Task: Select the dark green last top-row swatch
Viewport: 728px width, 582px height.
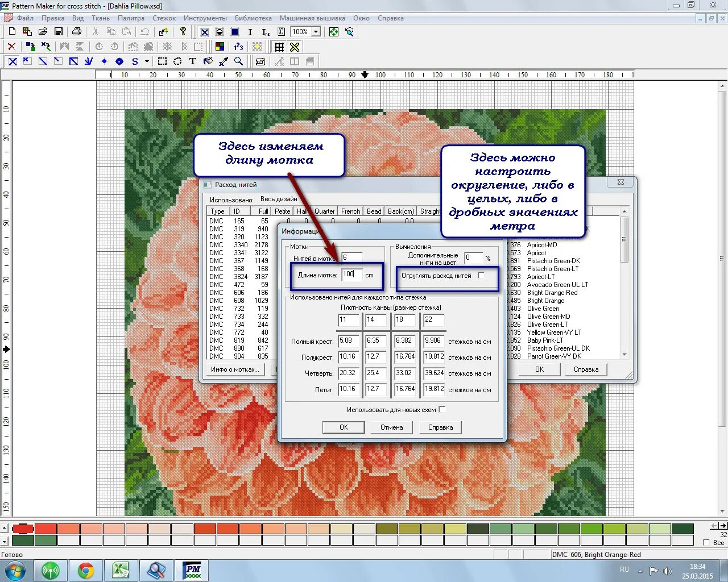Action: [x=682, y=529]
